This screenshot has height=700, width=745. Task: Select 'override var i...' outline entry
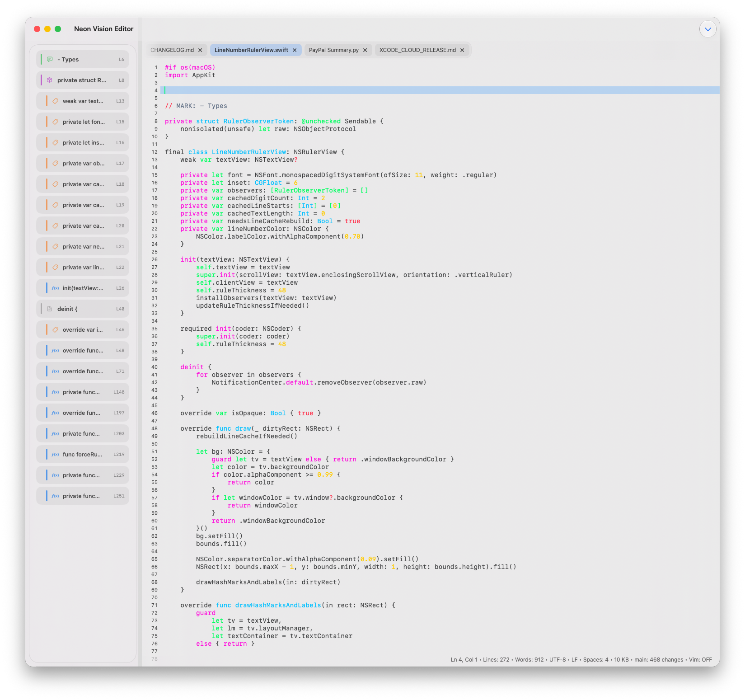83,329
